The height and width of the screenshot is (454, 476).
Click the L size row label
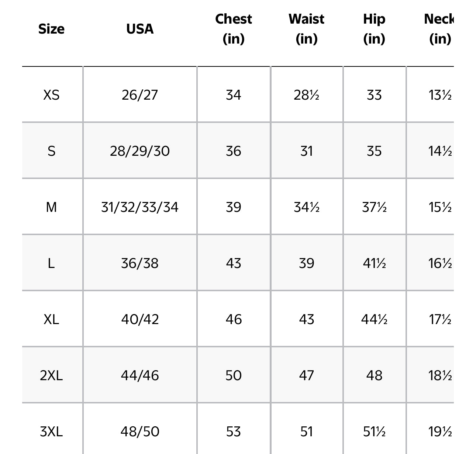pos(51,263)
